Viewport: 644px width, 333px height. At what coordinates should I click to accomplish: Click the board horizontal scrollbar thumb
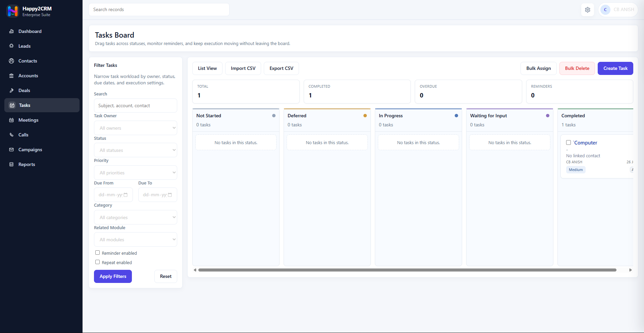coord(407,270)
